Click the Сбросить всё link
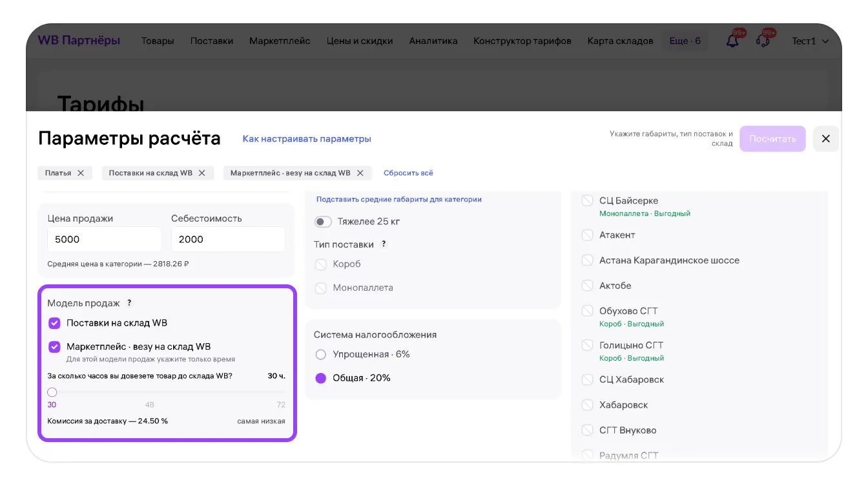868x486 pixels. point(408,173)
